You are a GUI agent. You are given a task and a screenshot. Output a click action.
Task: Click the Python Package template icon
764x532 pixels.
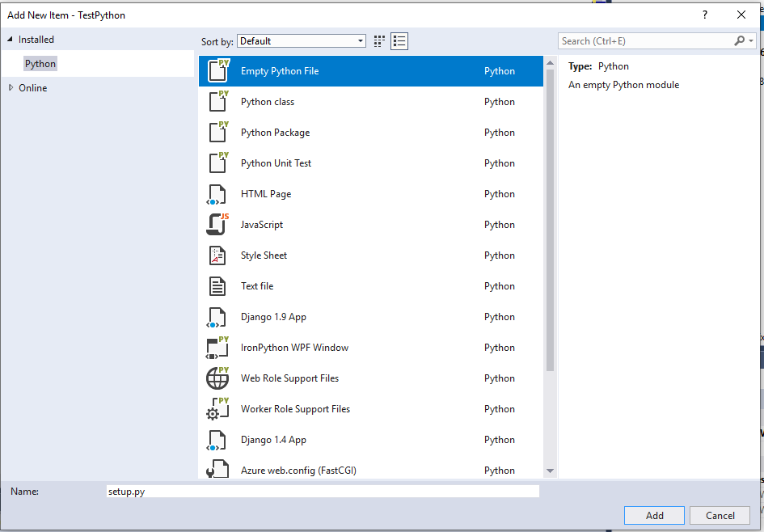point(217,132)
